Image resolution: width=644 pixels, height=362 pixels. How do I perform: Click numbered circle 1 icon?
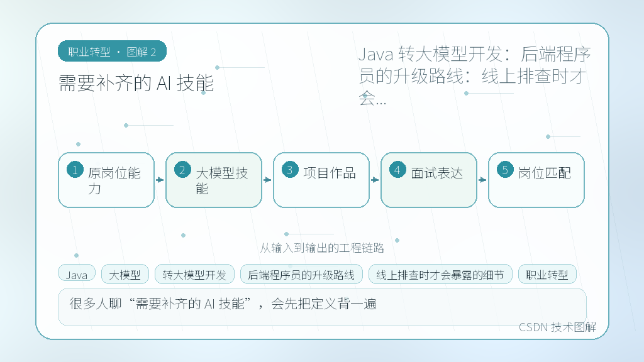(x=75, y=170)
